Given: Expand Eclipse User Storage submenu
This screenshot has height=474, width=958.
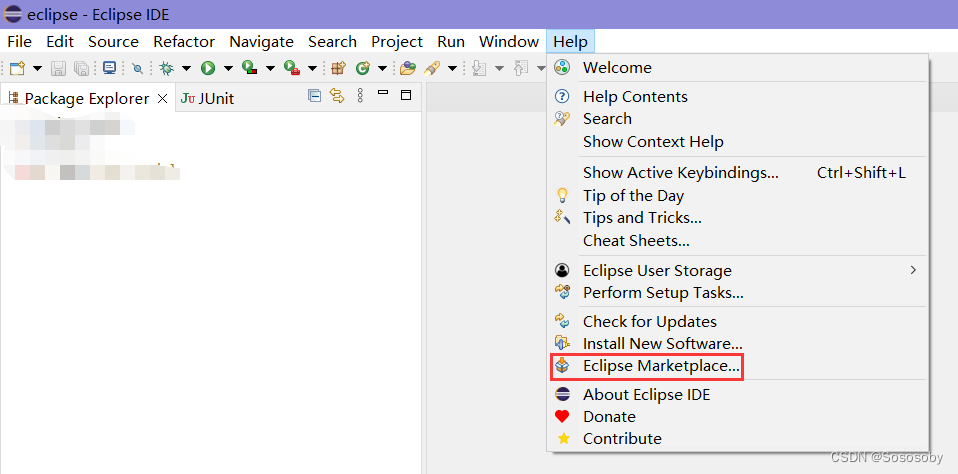Looking at the screenshot, I should 738,270.
